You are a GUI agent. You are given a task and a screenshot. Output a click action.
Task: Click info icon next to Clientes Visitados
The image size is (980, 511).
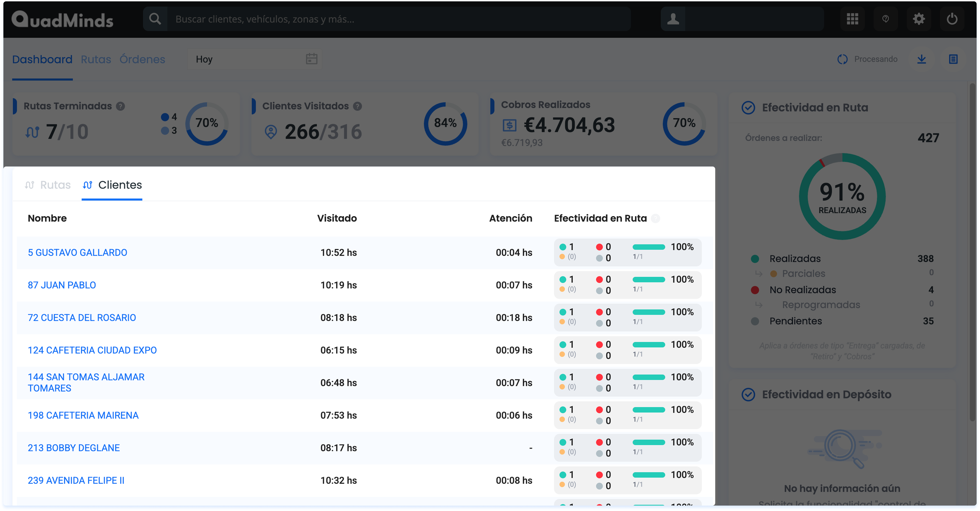tap(357, 106)
